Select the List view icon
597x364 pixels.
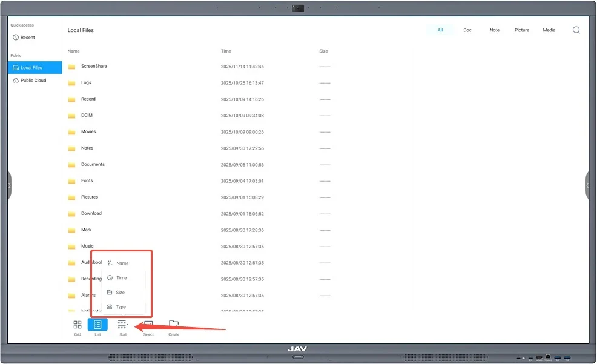tap(97, 325)
